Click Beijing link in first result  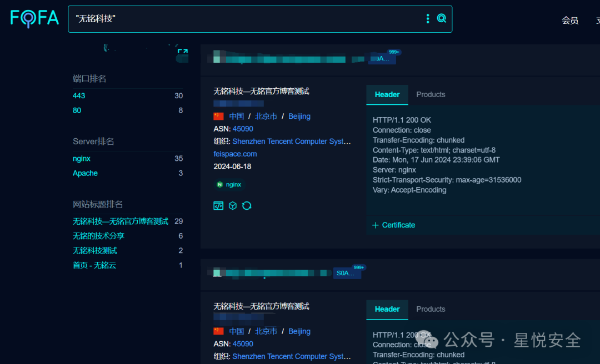coord(299,116)
